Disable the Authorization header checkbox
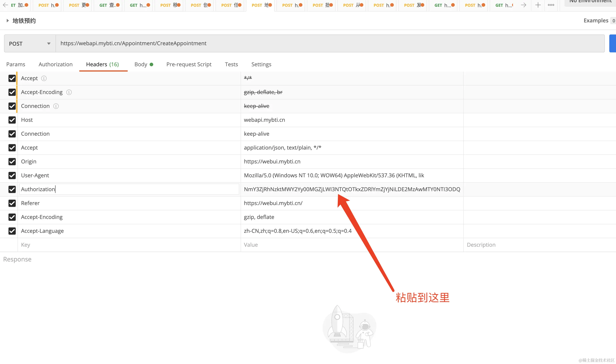The height and width of the screenshot is (364, 616). click(x=12, y=189)
